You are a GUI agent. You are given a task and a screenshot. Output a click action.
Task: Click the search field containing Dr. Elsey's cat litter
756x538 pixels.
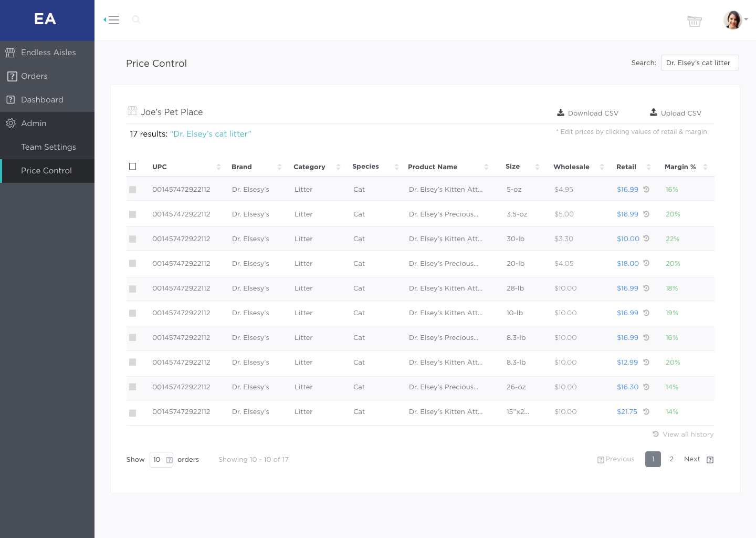point(699,63)
